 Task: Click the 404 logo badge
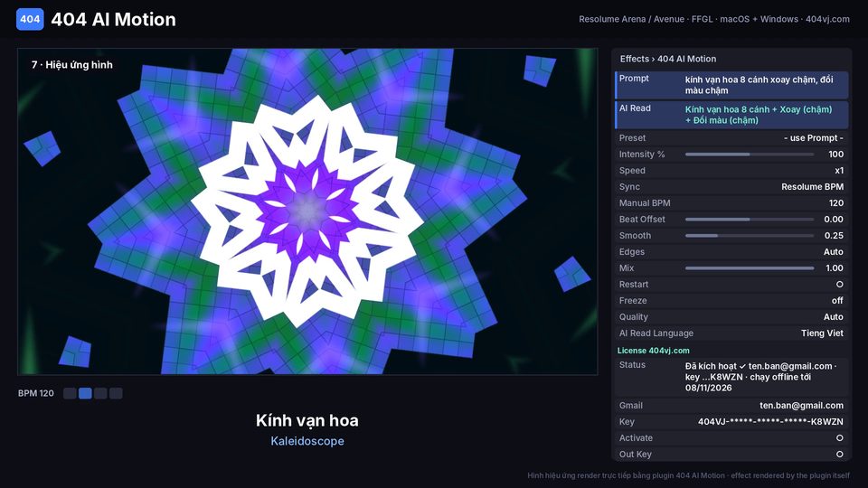pyautogui.click(x=30, y=19)
